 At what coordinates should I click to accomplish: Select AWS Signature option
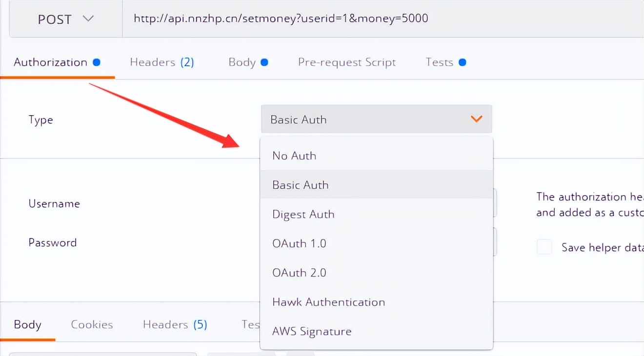click(312, 331)
